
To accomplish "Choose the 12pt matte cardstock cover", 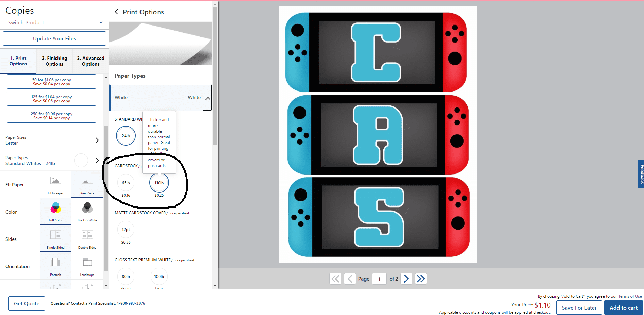I will tap(126, 229).
